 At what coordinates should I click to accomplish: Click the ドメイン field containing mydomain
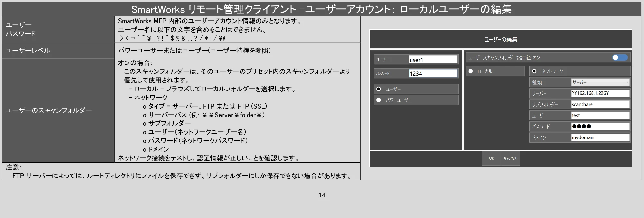600,137
